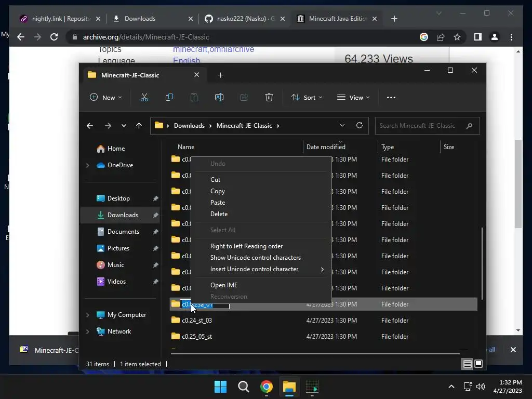Screen dimensions: 532x399
Task: Expand address bar history dropdown
Action: [x=342, y=125]
